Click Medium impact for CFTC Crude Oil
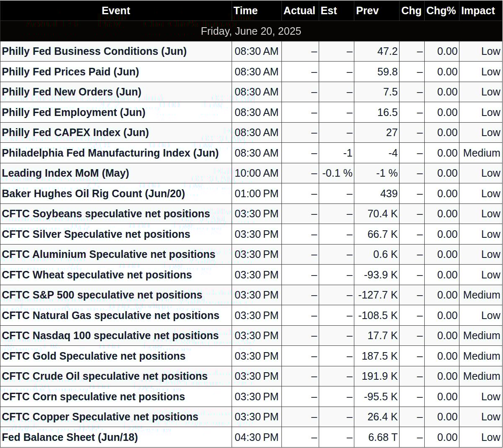 [482, 376]
